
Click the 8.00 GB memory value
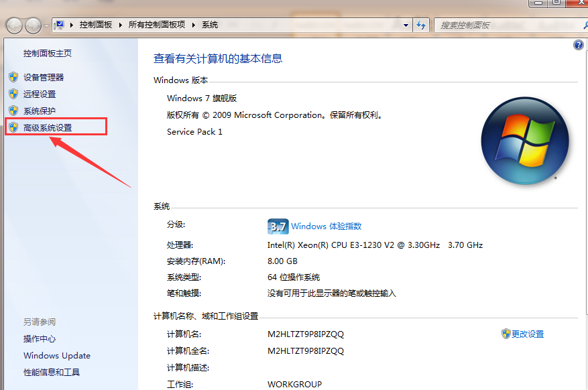[x=282, y=261]
